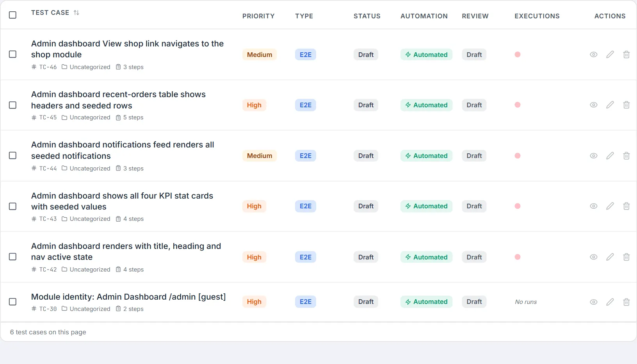This screenshot has width=637, height=364.
Task: Click the E2E type badge on TC-42 row
Action: click(x=306, y=257)
